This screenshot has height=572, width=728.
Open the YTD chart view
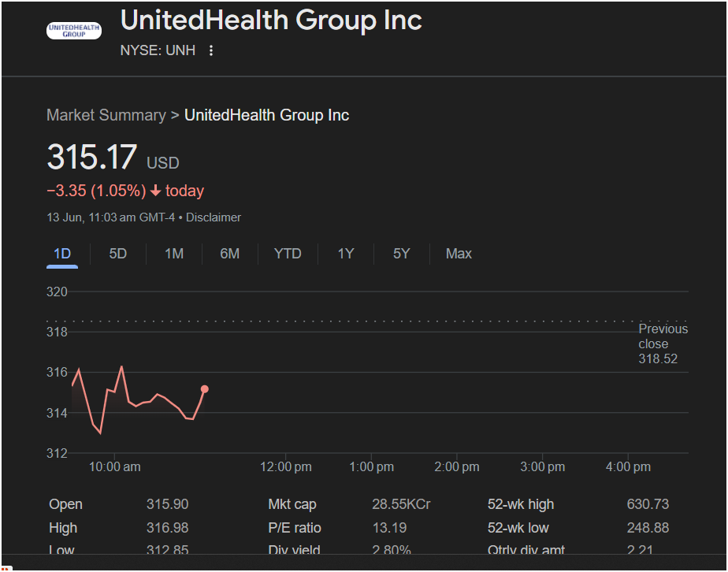point(288,254)
